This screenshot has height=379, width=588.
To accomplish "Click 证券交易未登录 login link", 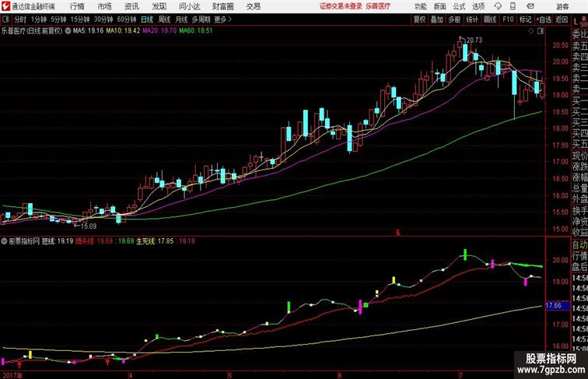I will click(x=341, y=6).
